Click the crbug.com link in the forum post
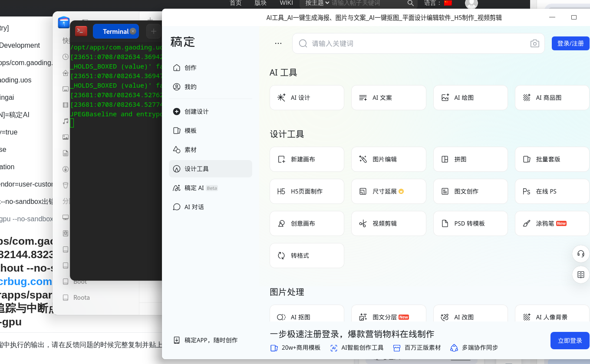 [26, 282]
